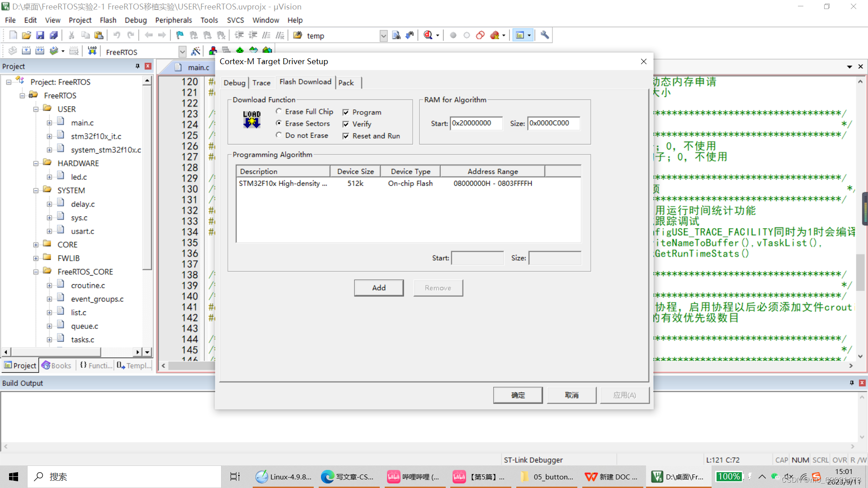Click the Add algorithm button

[x=378, y=288]
